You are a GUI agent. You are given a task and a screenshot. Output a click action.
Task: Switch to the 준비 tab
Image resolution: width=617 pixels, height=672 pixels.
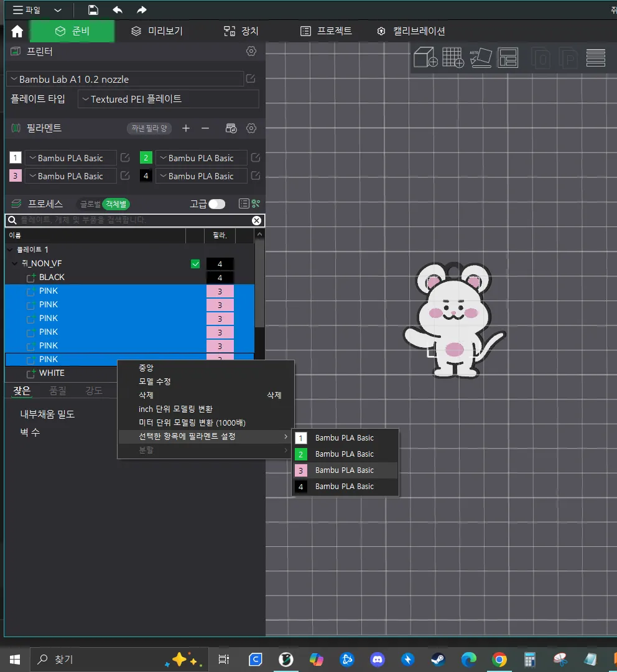pos(72,31)
